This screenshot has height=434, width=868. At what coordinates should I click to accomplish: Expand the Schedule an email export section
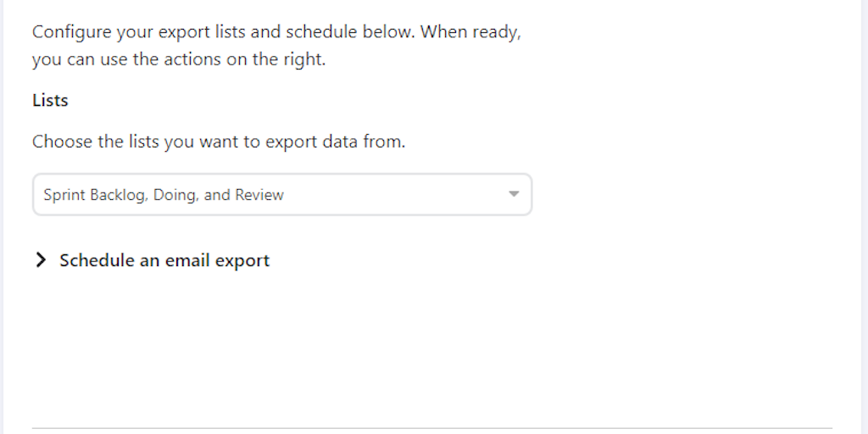point(164,260)
